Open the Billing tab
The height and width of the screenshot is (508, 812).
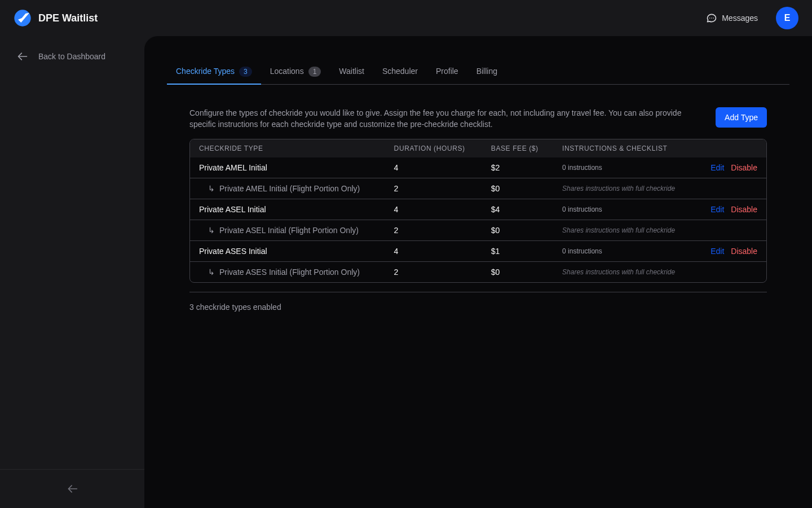coord(487,71)
